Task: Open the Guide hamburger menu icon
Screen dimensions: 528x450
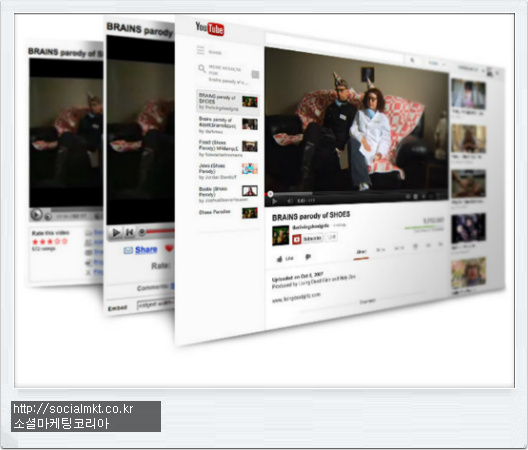Action: click(201, 51)
